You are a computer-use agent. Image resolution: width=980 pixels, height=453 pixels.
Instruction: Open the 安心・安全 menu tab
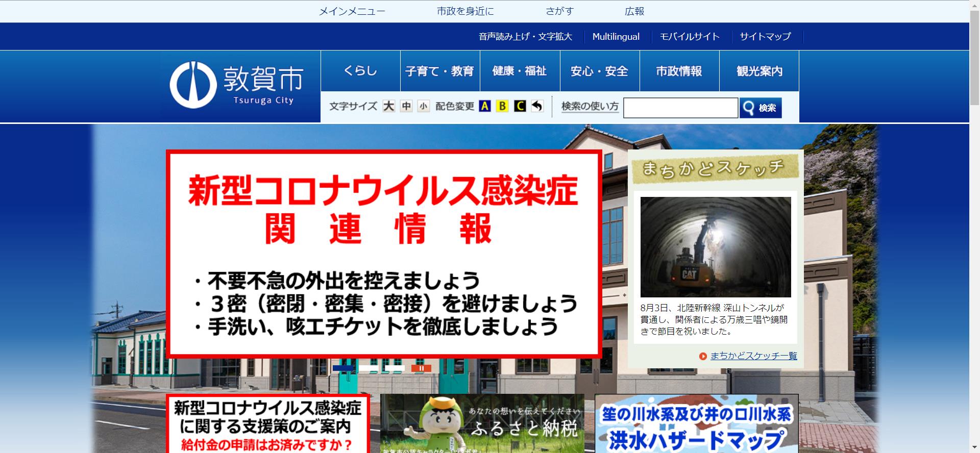[x=600, y=71]
